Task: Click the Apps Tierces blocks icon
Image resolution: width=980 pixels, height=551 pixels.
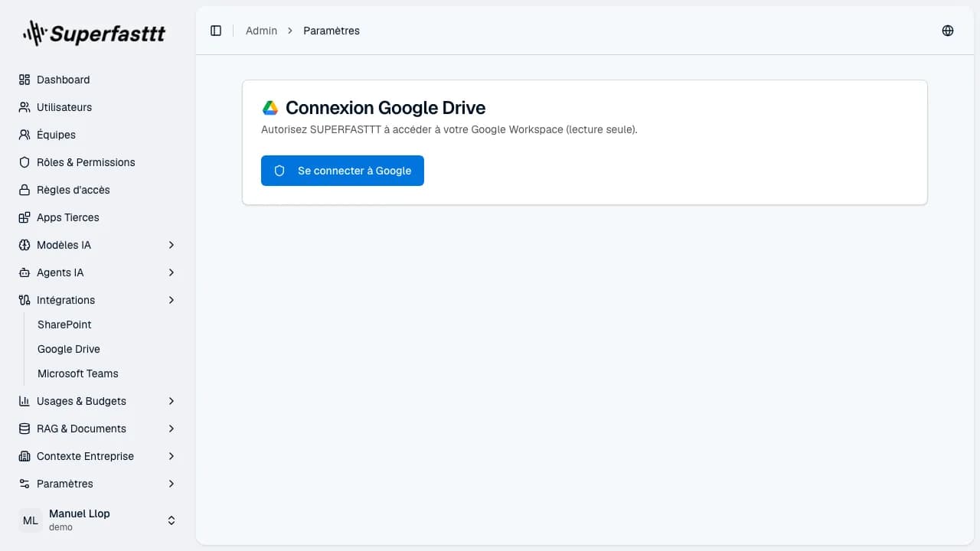Action: 24,217
